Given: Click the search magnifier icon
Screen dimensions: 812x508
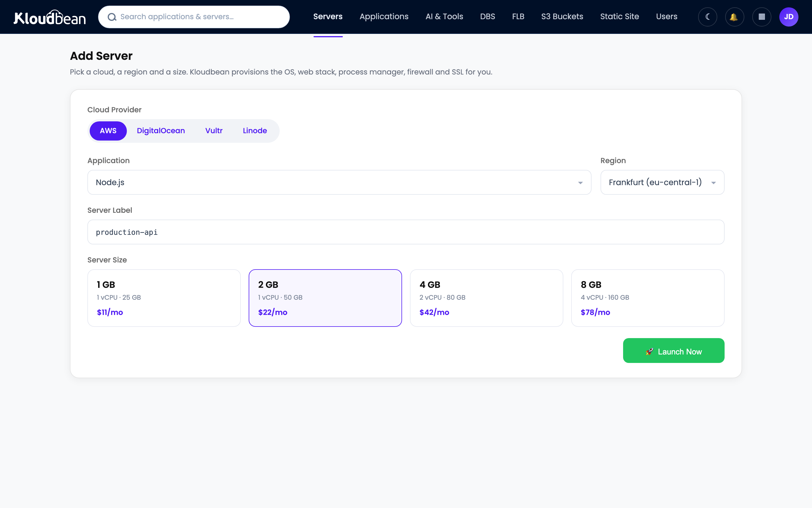Looking at the screenshot, I should coord(112,17).
